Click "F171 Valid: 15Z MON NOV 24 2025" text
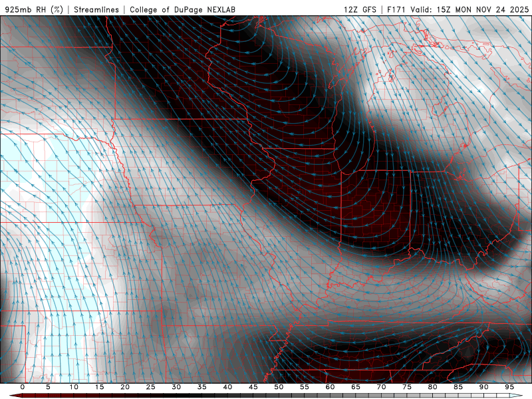532x399 pixels. coord(458,9)
